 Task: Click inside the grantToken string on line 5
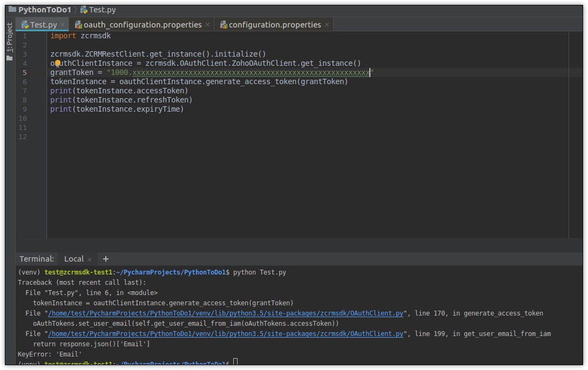pos(240,72)
